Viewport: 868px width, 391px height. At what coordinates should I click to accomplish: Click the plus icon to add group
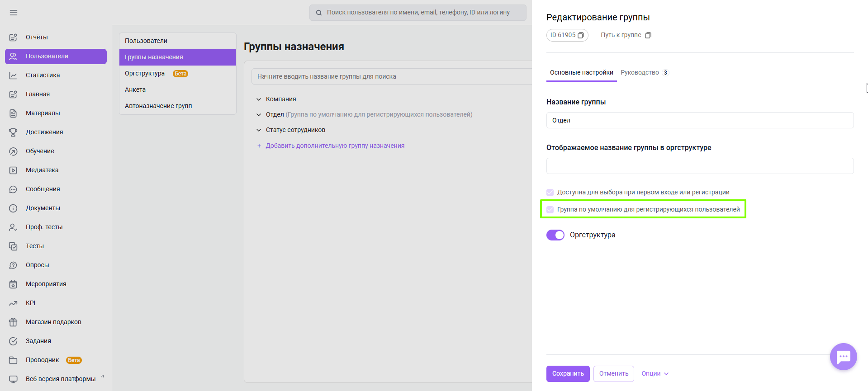coord(259,146)
